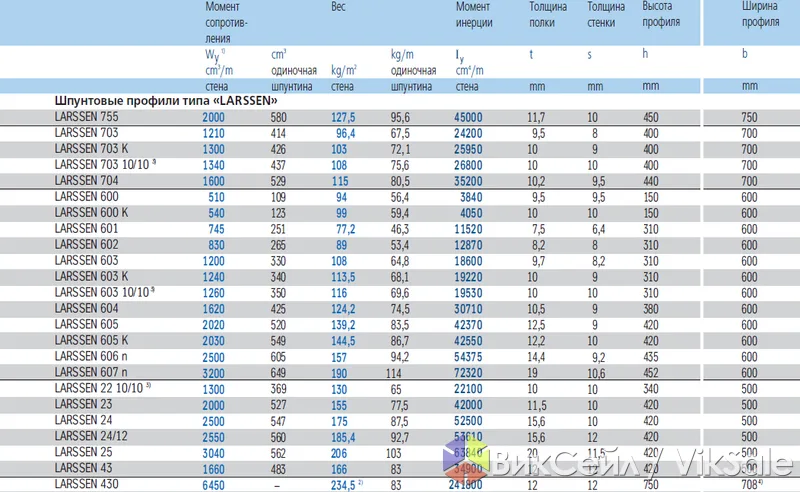Select the row label LARSSEN 606 n

(91, 356)
